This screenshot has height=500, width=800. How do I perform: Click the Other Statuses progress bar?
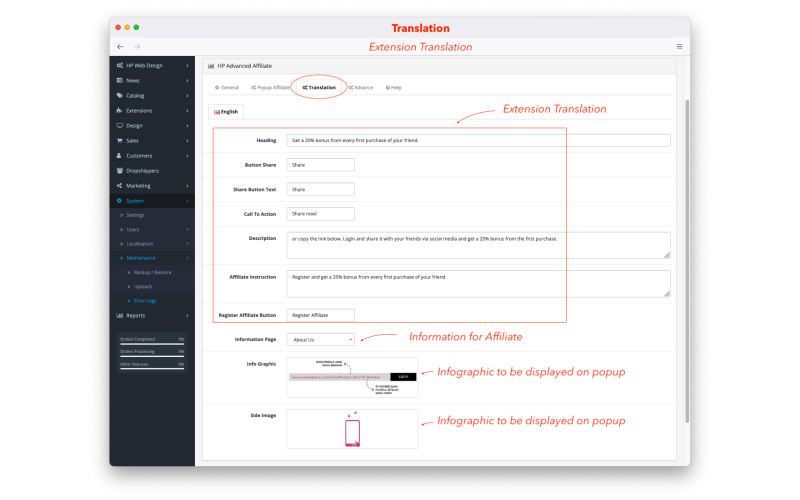tap(152, 369)
